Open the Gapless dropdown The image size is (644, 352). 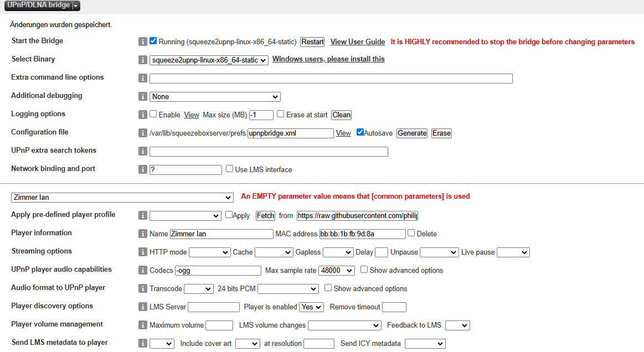338,252
